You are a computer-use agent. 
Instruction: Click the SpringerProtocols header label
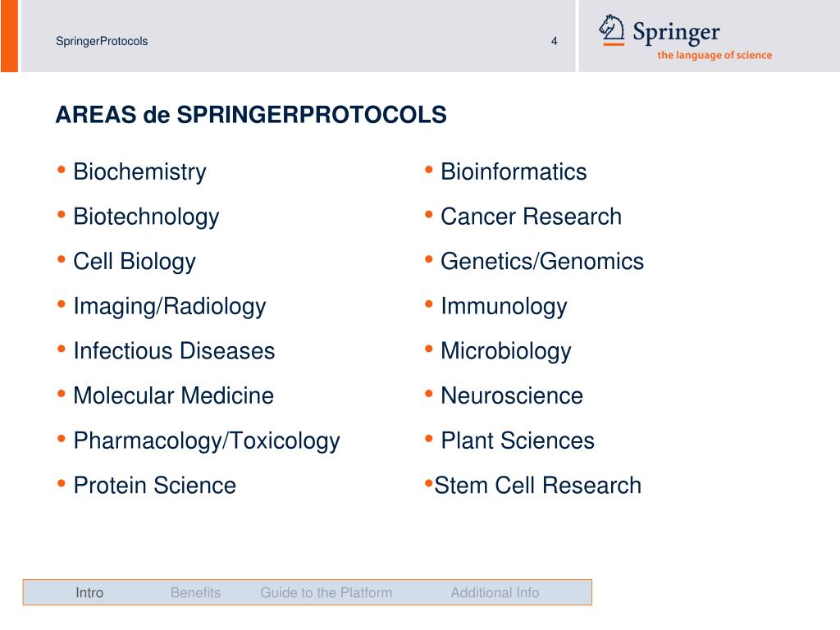click(102, 41)
